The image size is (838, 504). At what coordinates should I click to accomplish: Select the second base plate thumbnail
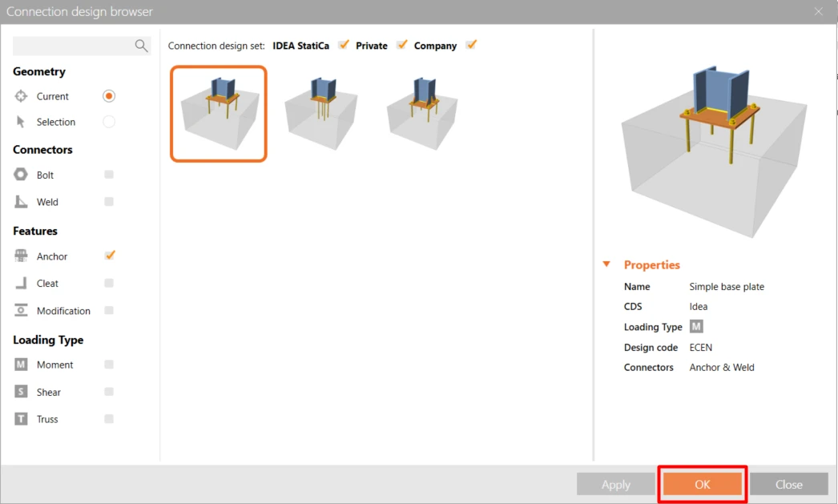[x=320, y=114]
